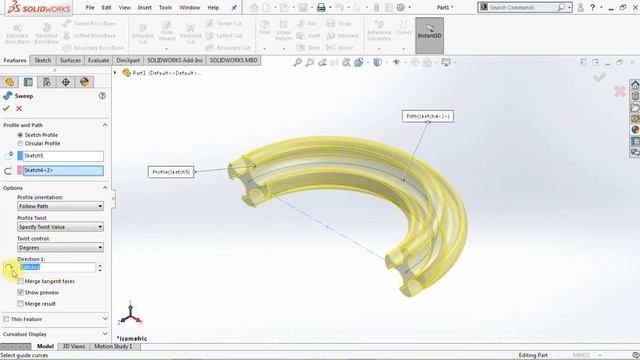Cancel the Sweep with red X
The width and height of the screenshot is (640, 360).
pos(19,108)
